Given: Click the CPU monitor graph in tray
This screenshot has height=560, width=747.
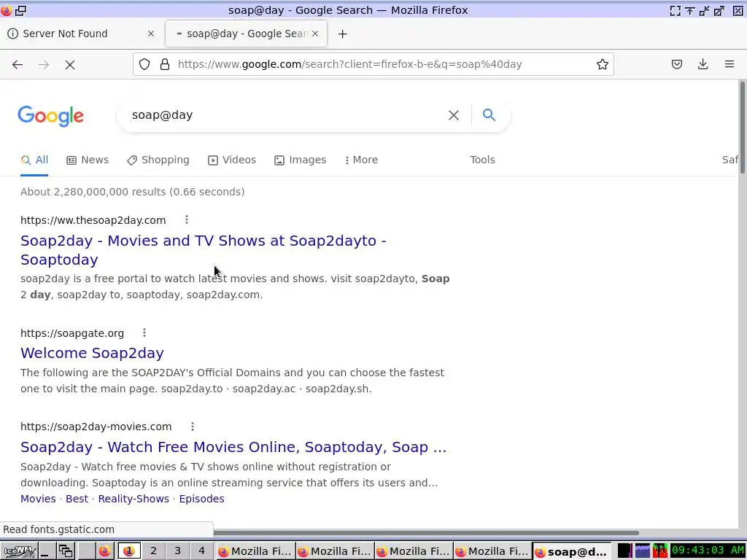Looking at the screenshot, I should click(x=660, y=551).
